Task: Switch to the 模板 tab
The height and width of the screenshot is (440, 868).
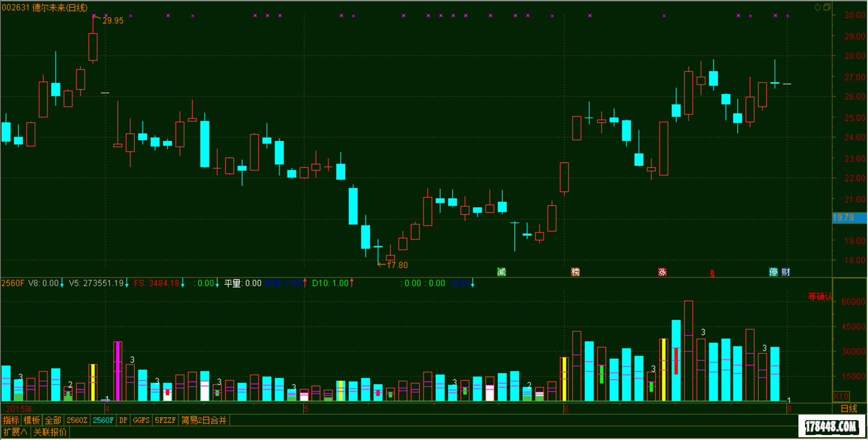Action: click(32, 420)
